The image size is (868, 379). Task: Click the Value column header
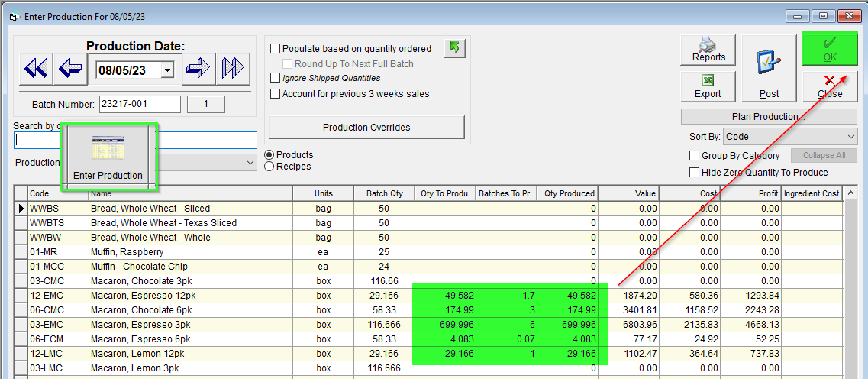pos(629,193)
